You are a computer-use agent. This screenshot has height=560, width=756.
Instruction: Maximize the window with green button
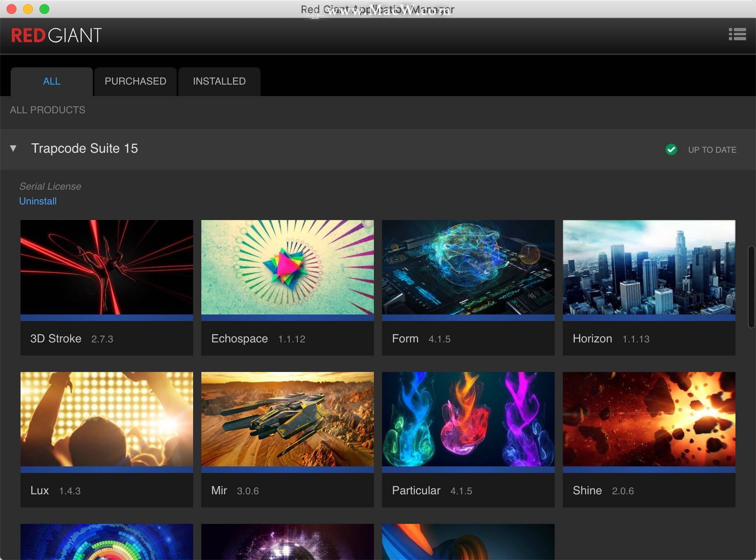(x=44, y=9)
